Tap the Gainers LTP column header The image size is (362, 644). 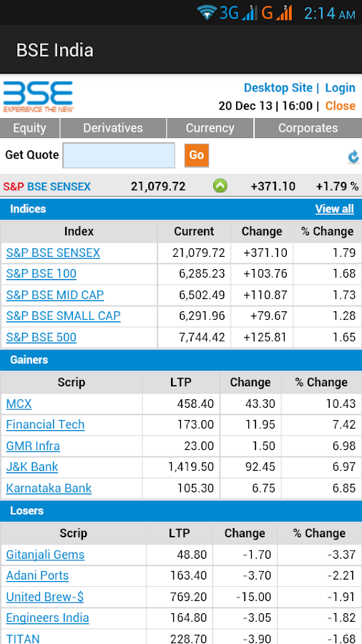[181, 383]
